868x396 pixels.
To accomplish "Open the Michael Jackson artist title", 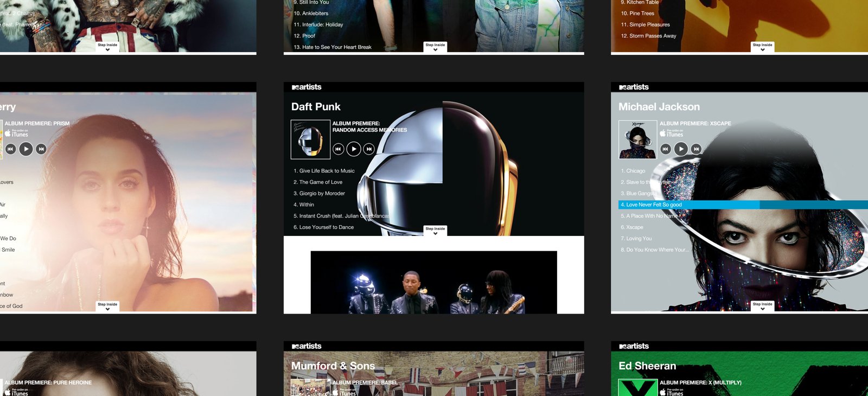I will click(x=659, y=107).
